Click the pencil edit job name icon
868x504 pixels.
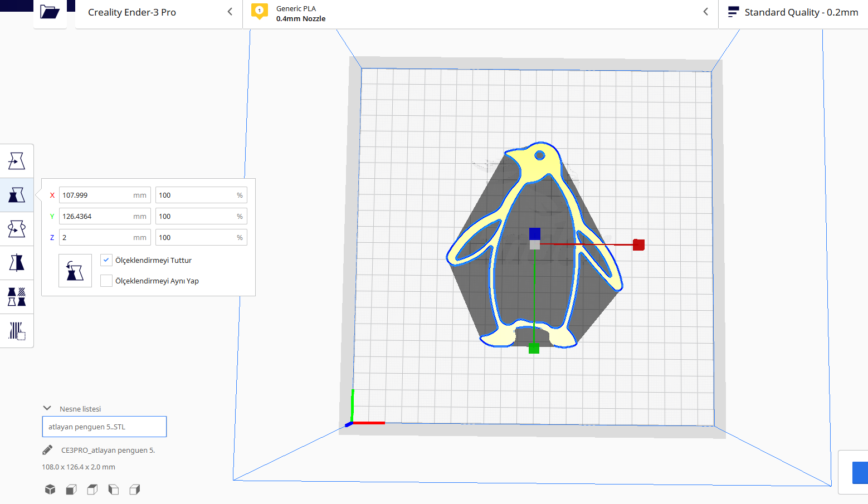[47, 450]
